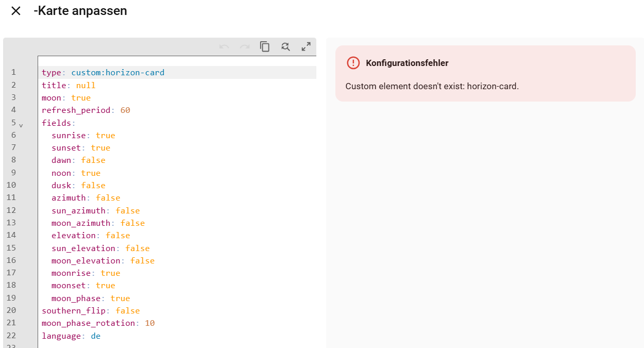Screen dimensions: 644x348
Task: Expand the editor to fullscreen
Action: click(306, 47)
